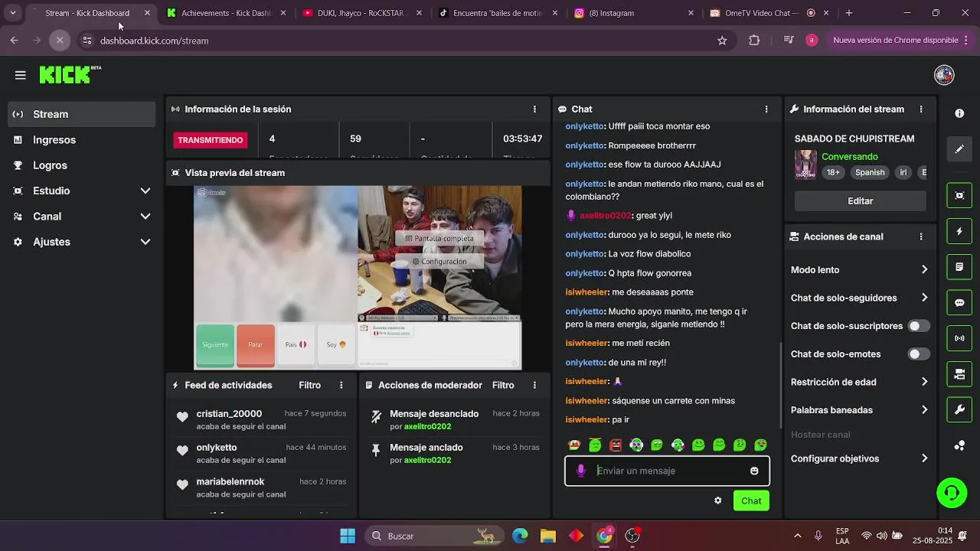The height and width of the screenshot is (551, 980).
Task: Open the hamburger menu beside KICK logo
Action: [x=21, y=75]
